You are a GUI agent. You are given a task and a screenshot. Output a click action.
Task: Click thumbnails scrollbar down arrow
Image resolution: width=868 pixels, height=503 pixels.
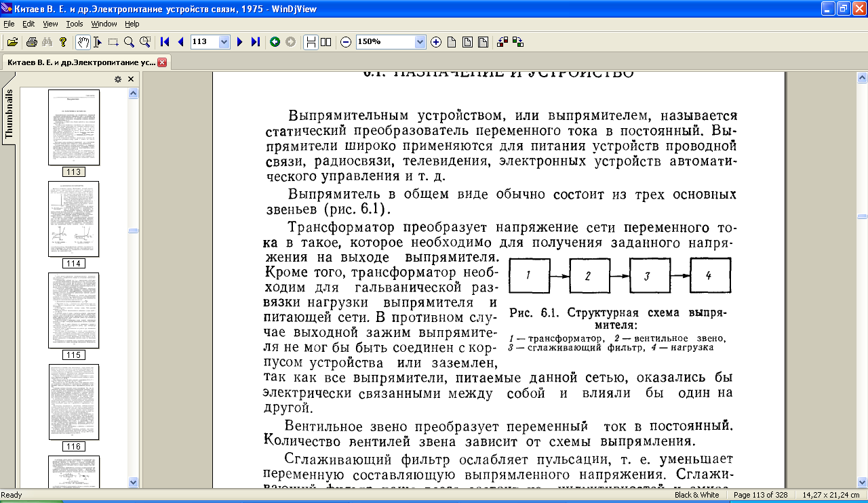133,482
